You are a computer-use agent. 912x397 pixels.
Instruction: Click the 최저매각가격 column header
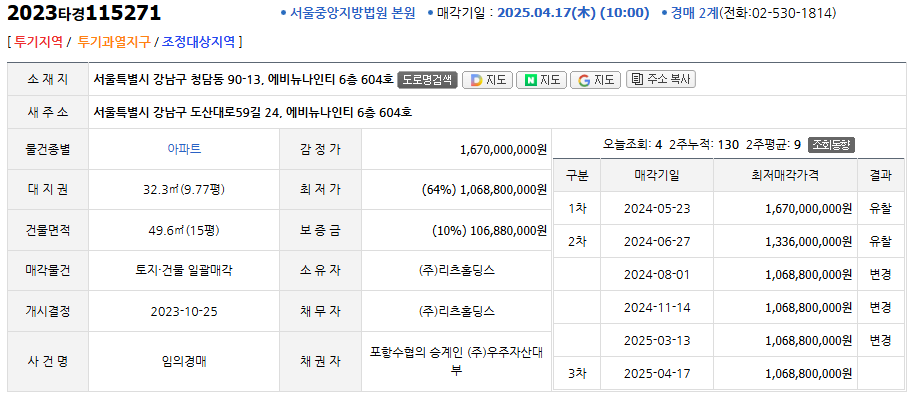pos(786,175)
